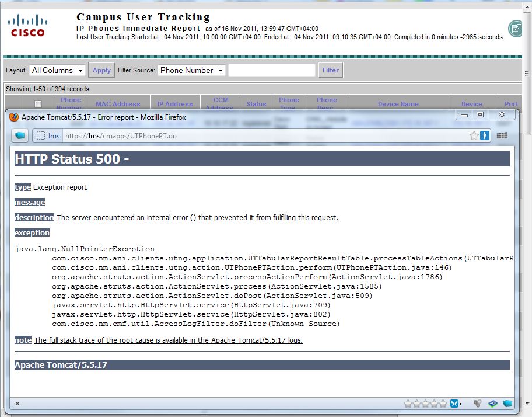Image resolution: width=532 pixels, height=417 pixels.
Task: Expand the arrow beside the butterfly icon
Action: (460, 404)
